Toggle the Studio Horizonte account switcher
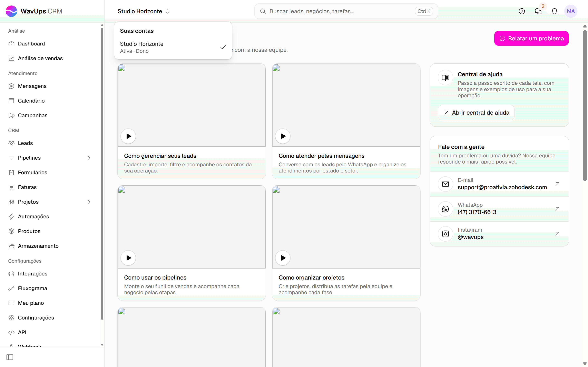 [143, 11]
